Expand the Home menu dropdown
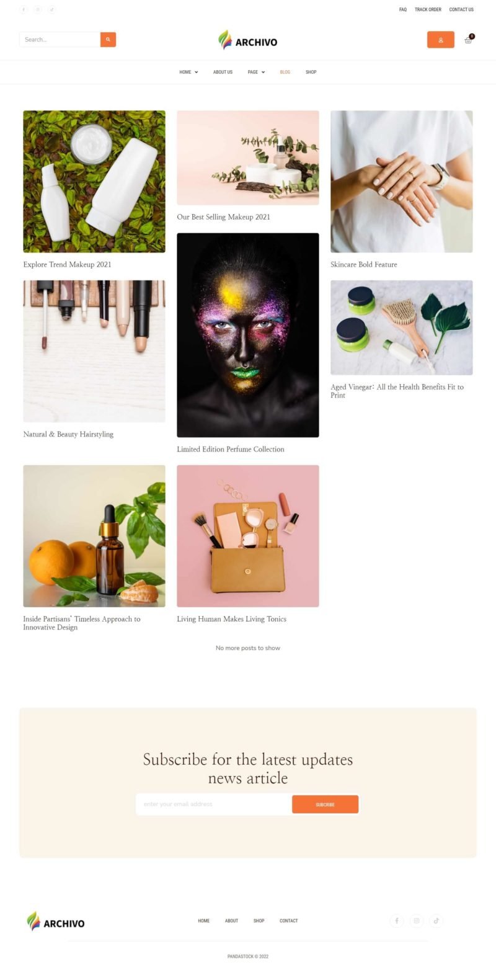Screen dimensions: 496x980 click(188, 72)
